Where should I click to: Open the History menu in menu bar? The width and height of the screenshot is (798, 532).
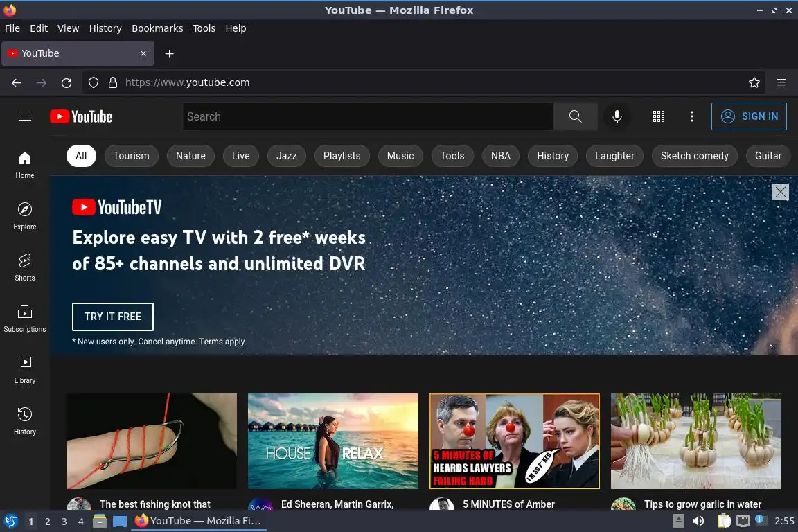tap(105, 28)
